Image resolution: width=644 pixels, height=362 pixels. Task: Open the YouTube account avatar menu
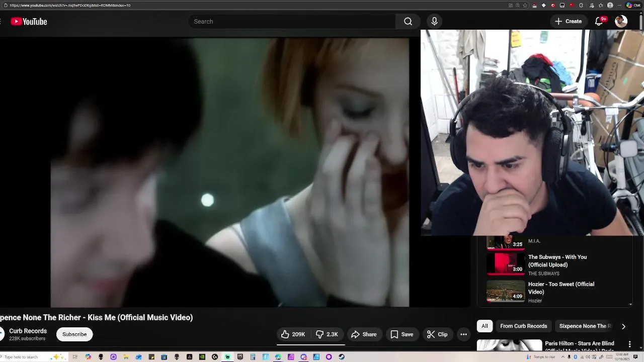point(621,21)
